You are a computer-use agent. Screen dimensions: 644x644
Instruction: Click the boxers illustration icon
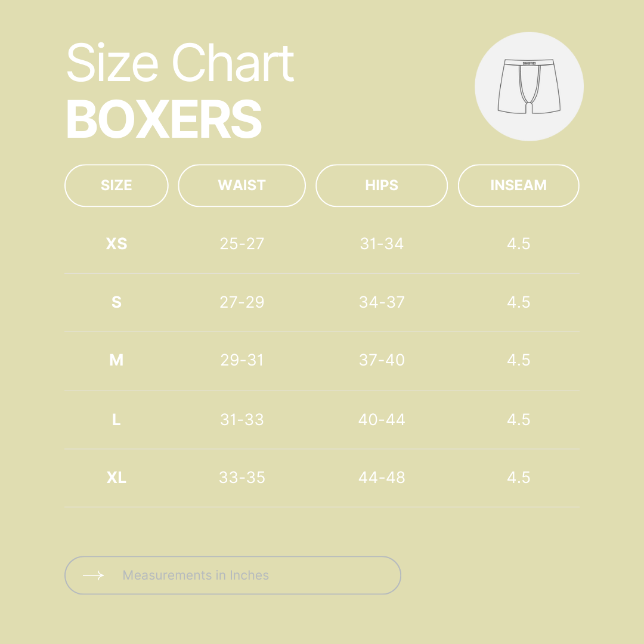click(529, 86)
